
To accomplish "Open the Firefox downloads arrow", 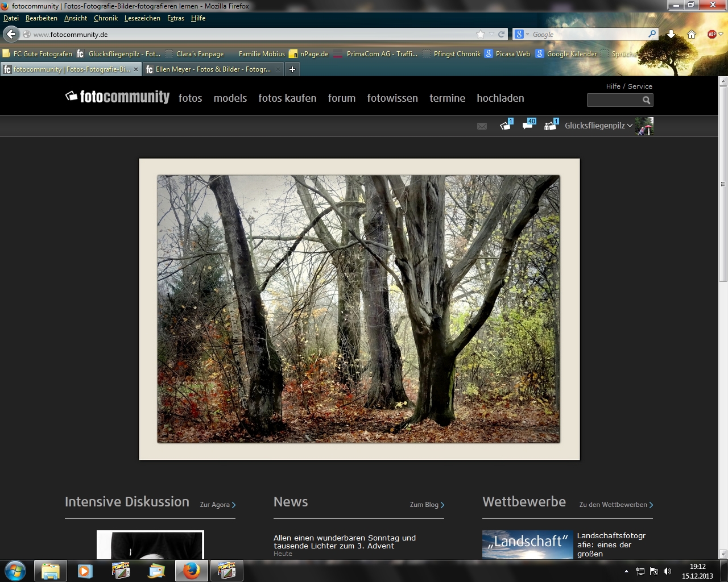I will (671, 35).
